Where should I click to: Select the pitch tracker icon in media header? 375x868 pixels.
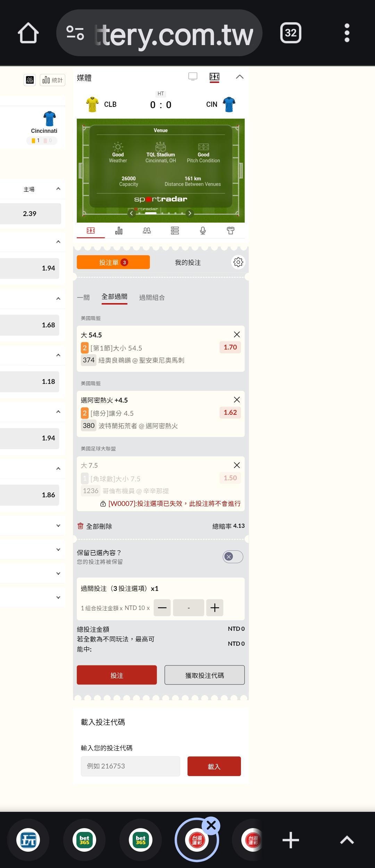click(x=215, y=77)
